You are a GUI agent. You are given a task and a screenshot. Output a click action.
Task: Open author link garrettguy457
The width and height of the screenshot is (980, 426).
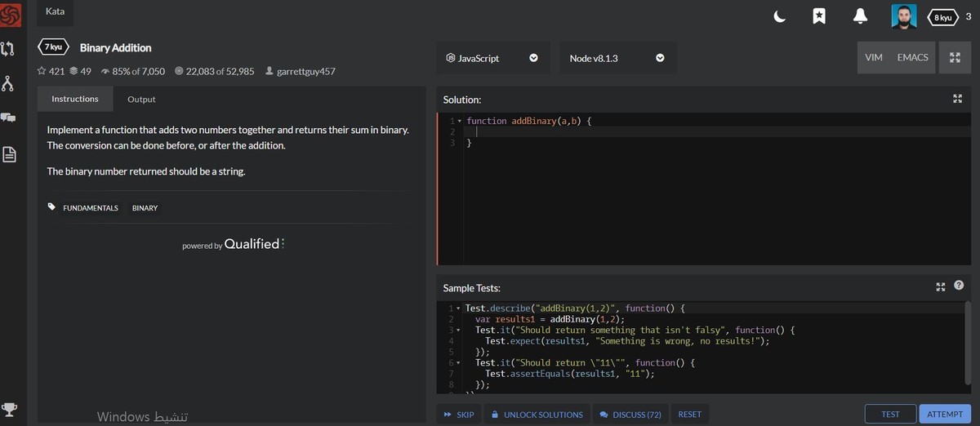(x=305, y=71)
